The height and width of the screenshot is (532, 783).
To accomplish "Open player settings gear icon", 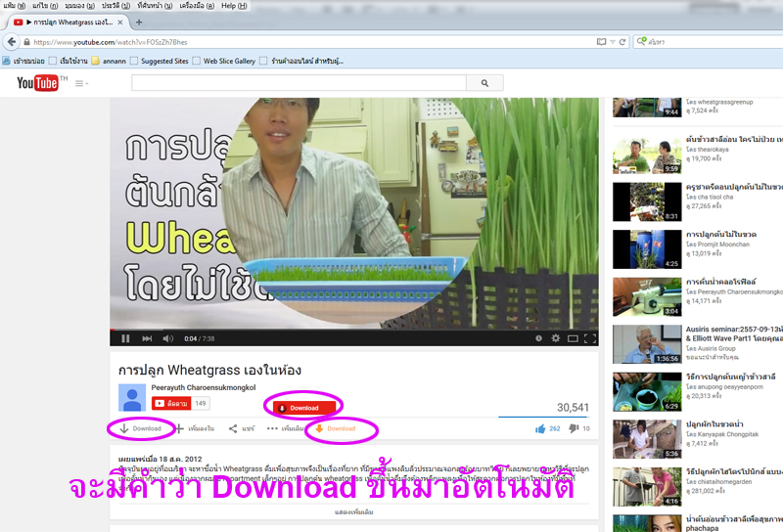I will pyautogui.click(x=556, y=338).
